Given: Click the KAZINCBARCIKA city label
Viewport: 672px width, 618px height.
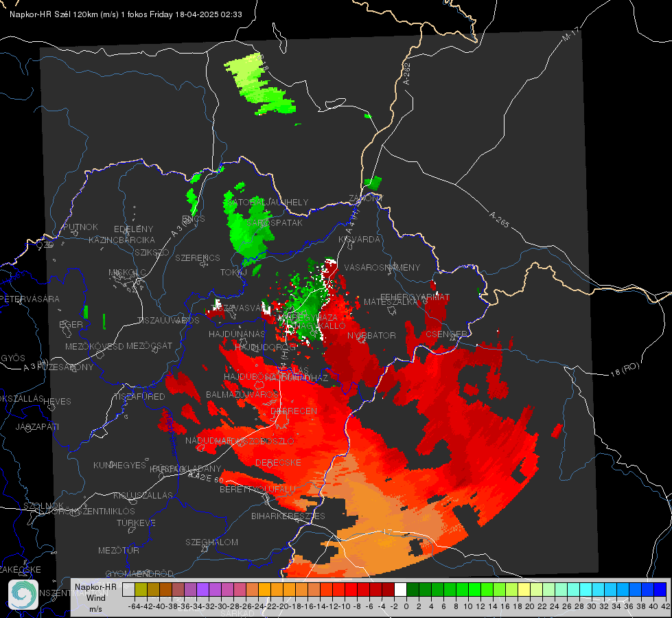Looking at the screenshot, I should tap(121, 240).
